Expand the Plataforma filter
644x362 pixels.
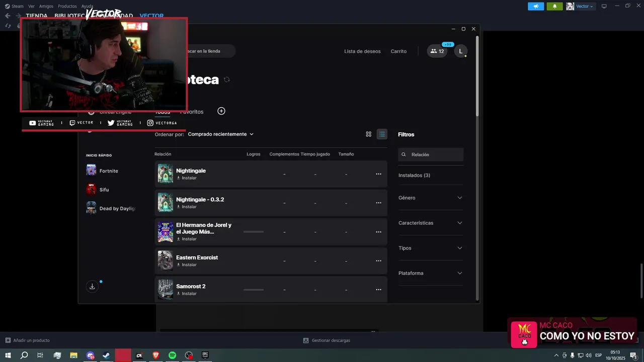click(x=430, y=273)
